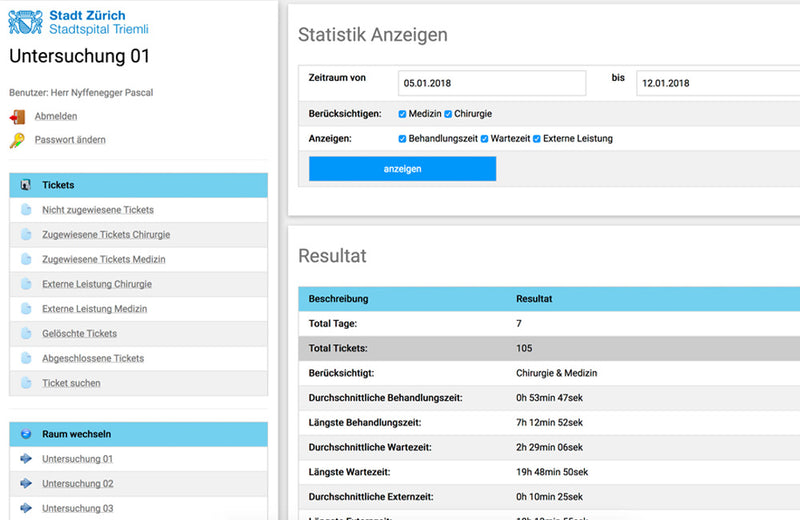Screen dimensions: 800x520
Task: Click the blue anzeigen button
Action: (x=403, y=169)
